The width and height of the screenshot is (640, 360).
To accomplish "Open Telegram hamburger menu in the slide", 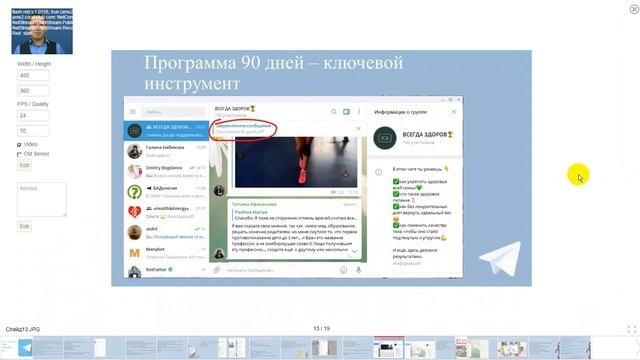I will [133, 111].
